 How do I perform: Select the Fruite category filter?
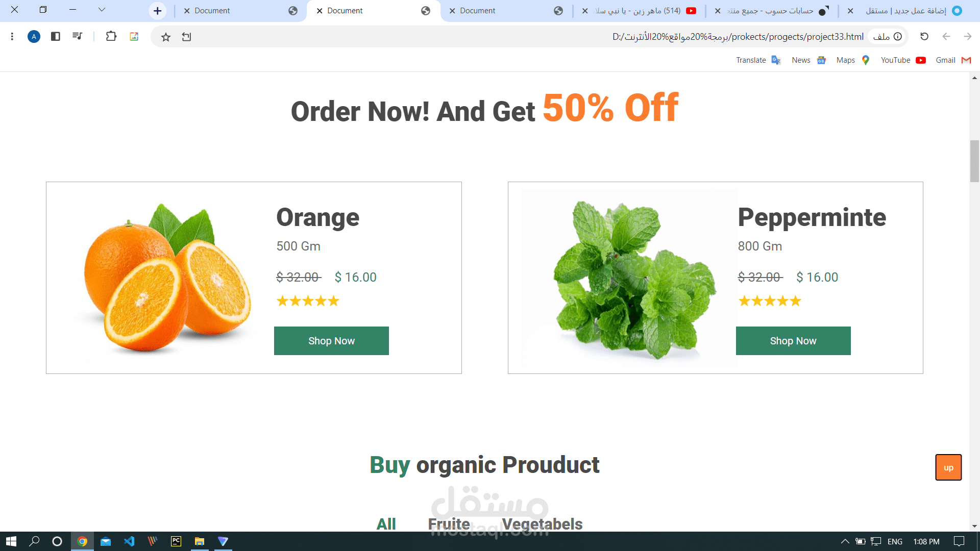(x=449, y=524)
